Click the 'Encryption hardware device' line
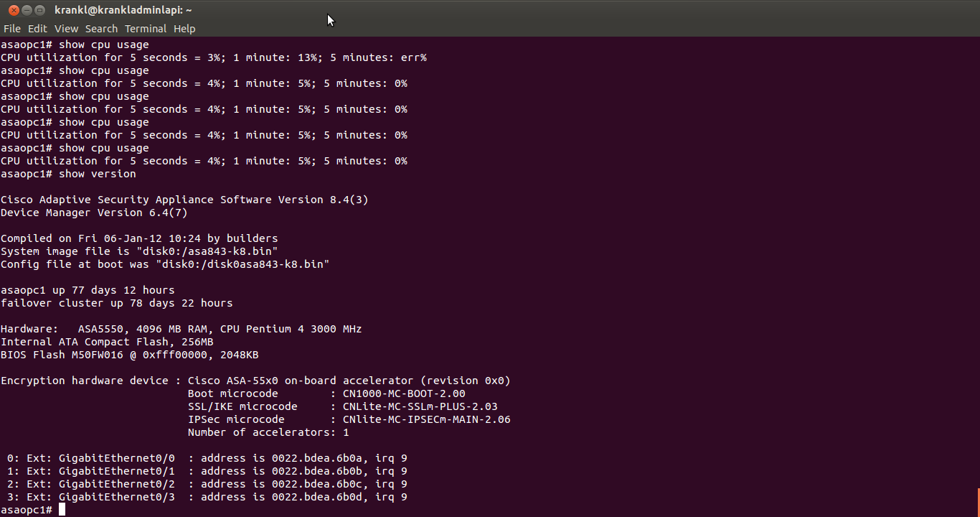This screenshot has height=517, width=980. click(x=255, y=381)
